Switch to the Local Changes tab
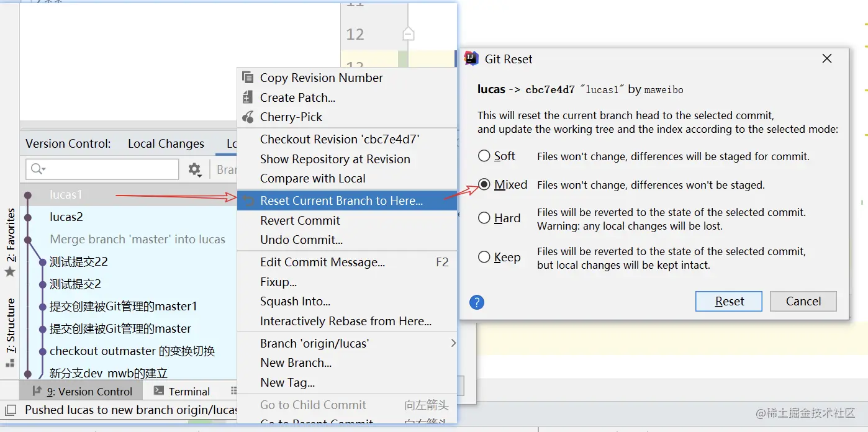Image resolution: width=868 pixels, height=432 pixels. [x=166, y=143]
